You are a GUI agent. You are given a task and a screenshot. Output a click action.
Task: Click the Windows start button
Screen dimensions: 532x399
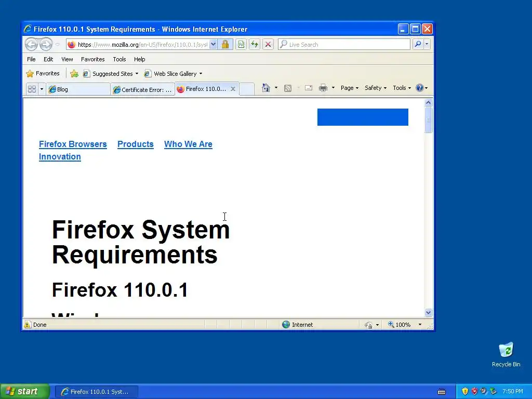25,391
